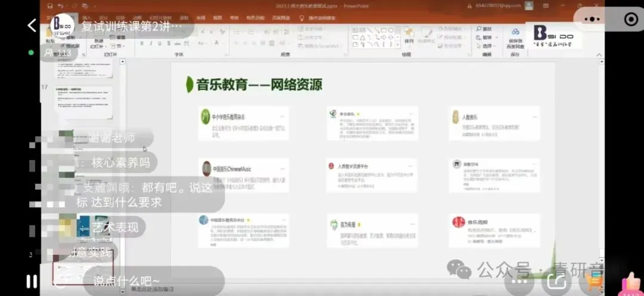
Task: Tap the 创意实践 chat message
Action: (91, 252)
